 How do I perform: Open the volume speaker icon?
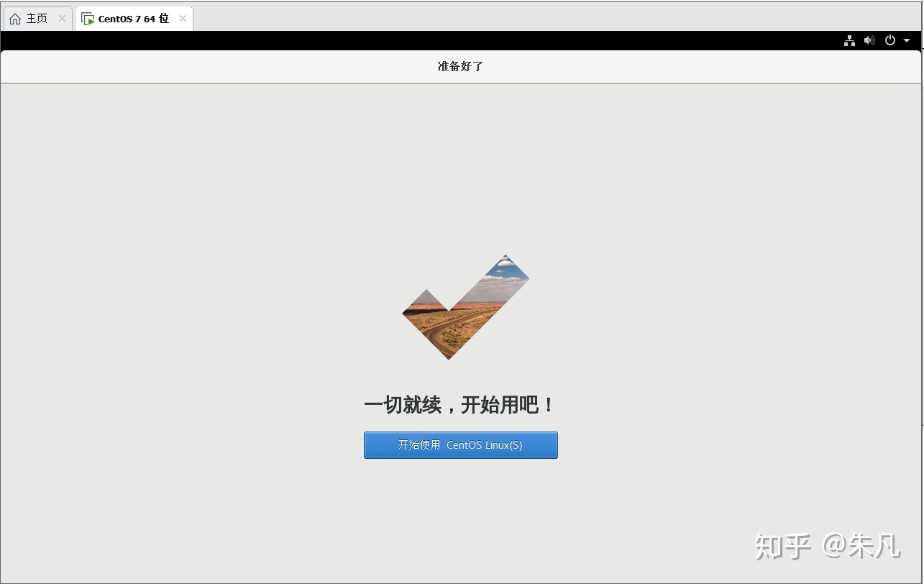click(869, 40)
